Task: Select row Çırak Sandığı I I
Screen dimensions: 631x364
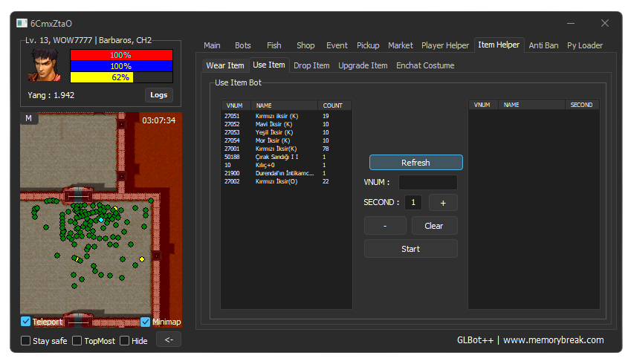Action: tap(286, 157)
